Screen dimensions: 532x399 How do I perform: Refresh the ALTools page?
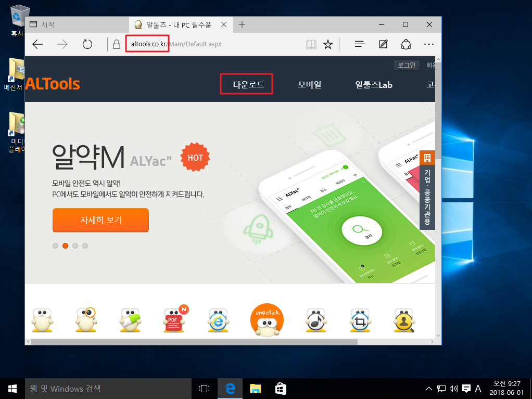(87, 44)
